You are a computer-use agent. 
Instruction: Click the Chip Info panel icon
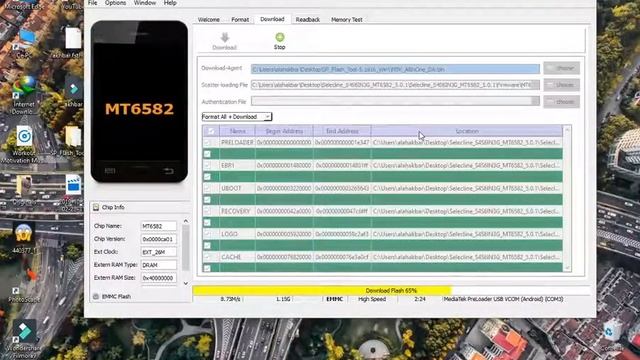tap(96, 207)
